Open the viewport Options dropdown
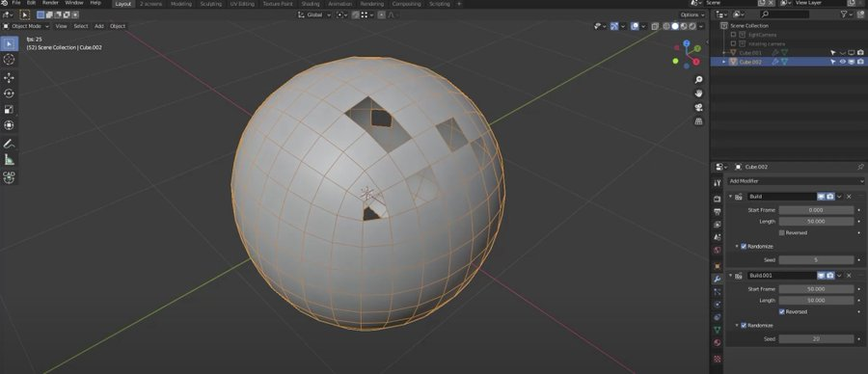 pos(692,14)
